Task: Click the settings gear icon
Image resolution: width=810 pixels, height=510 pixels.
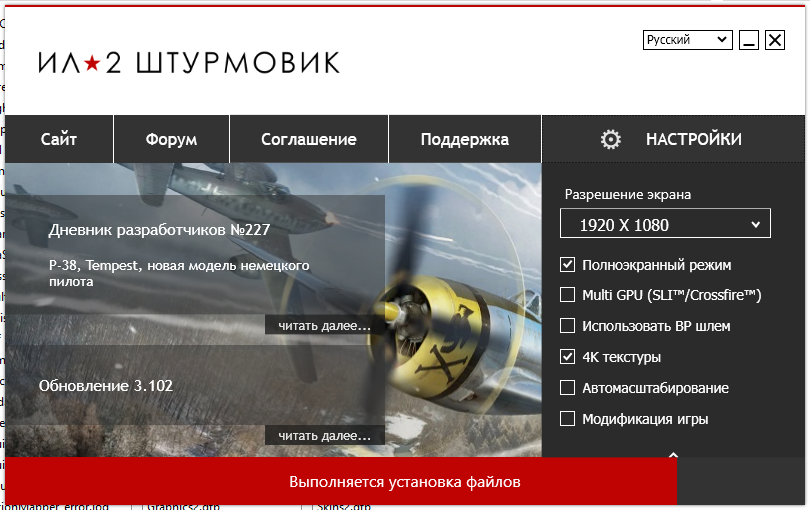Action: coord(611,140)
